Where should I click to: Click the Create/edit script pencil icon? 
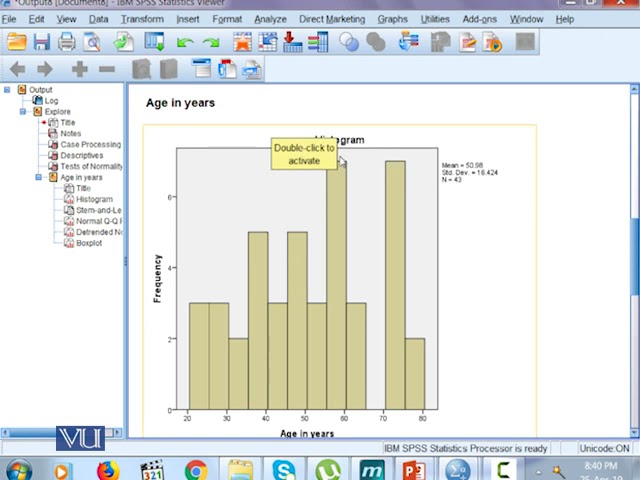467,42
